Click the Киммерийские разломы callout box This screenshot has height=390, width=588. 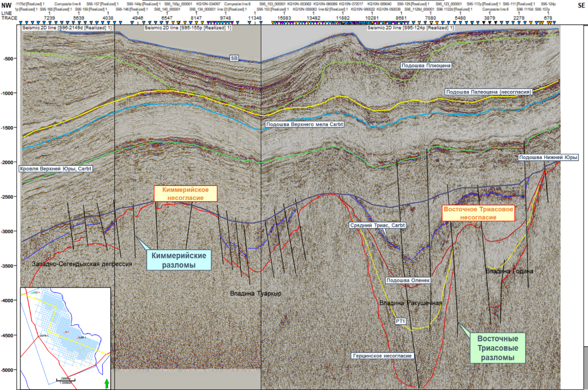tap(179, 260)
